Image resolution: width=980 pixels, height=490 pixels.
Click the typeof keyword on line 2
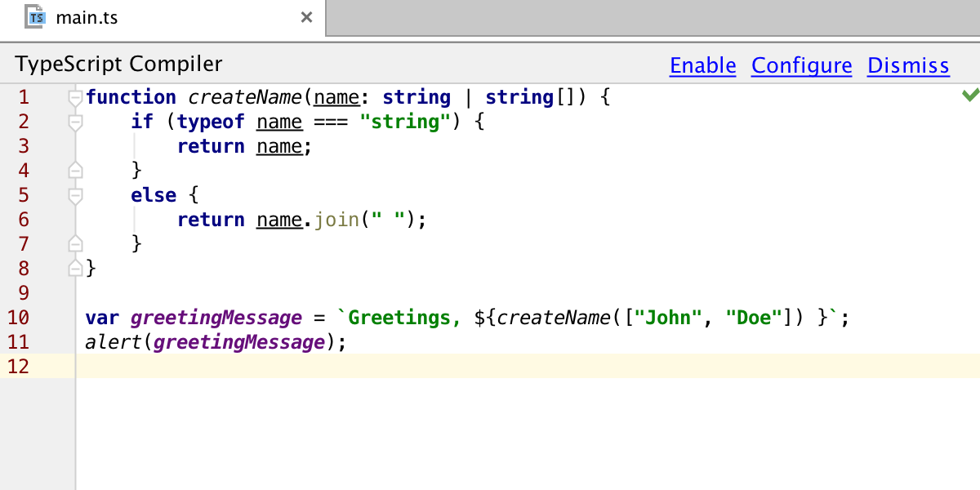tap(211, 122)
